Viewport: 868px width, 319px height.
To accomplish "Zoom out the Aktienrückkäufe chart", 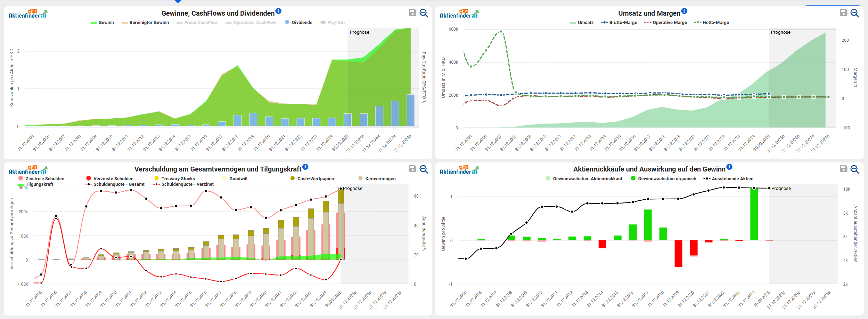I will (855, 169).
